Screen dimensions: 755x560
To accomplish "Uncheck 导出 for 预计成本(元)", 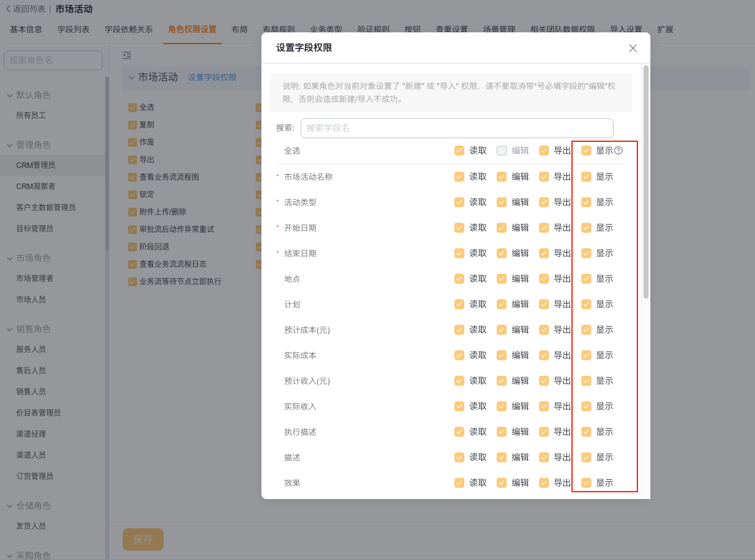I will pos(544,330).
